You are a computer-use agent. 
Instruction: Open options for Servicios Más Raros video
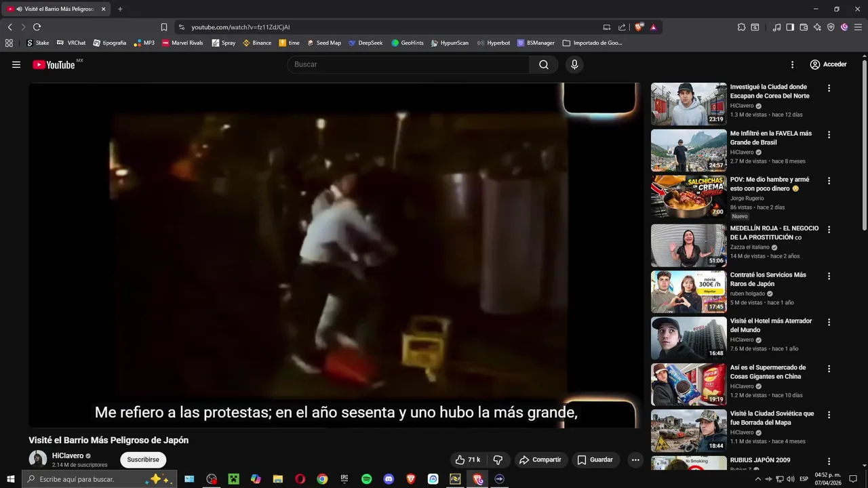tap(829, 277)
